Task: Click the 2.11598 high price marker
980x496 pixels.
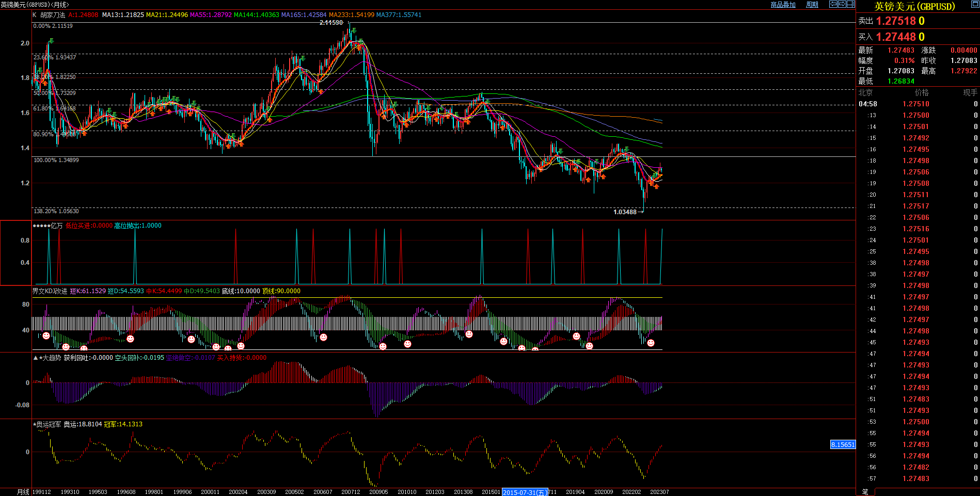Action: pyautogui.click(x=331, y=23)
